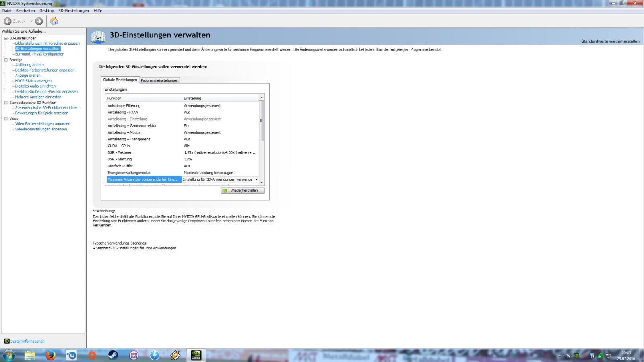Open Bildeinstellungen mit Vorschau anpassen

(47, 43)
